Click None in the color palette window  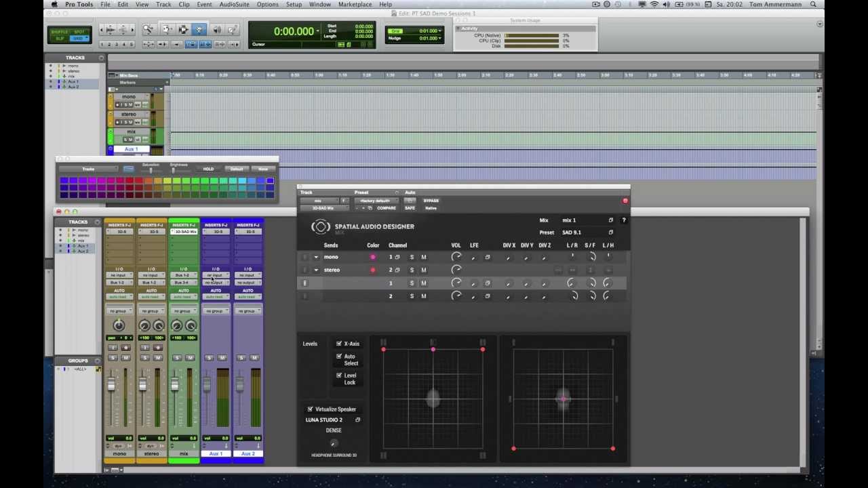click(263, 169)
